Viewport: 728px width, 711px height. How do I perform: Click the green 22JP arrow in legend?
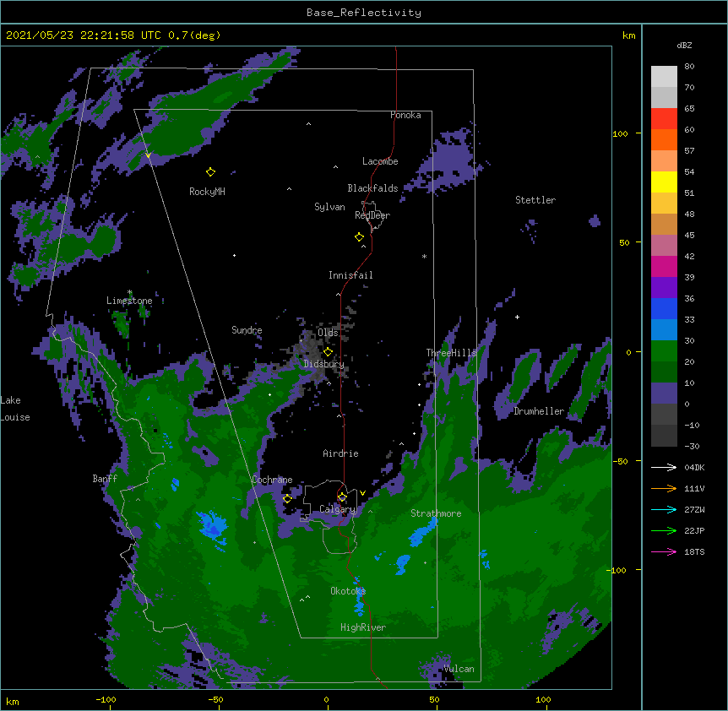coord(664,530)
